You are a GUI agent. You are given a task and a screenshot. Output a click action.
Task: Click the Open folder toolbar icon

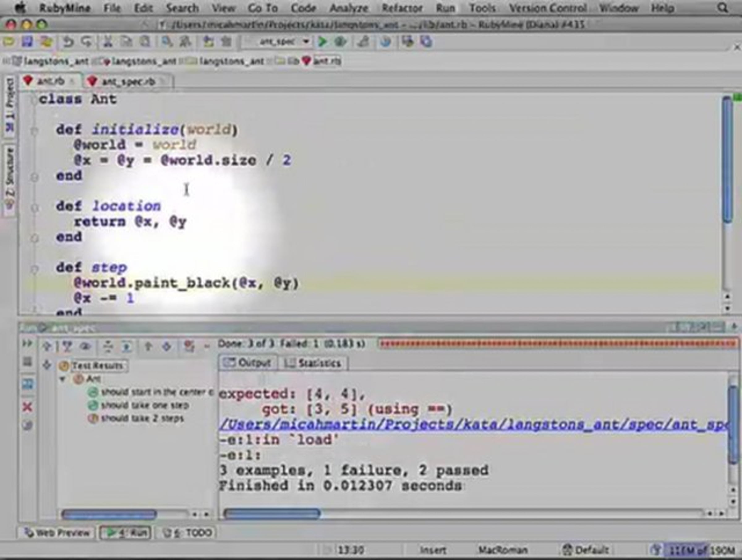click(8, 42)
